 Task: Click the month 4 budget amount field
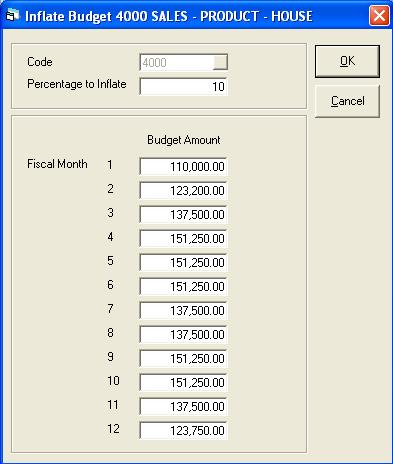pos(183,238)
